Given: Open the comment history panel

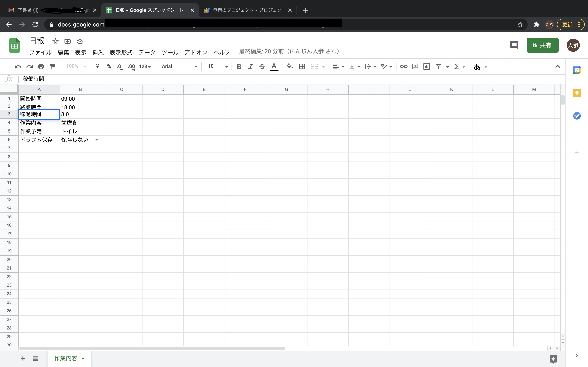Looking at the screenshot, I should [514, 45].
